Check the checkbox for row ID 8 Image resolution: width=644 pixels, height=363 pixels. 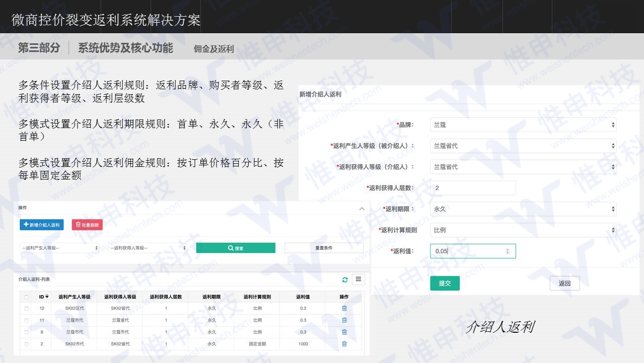26,332
